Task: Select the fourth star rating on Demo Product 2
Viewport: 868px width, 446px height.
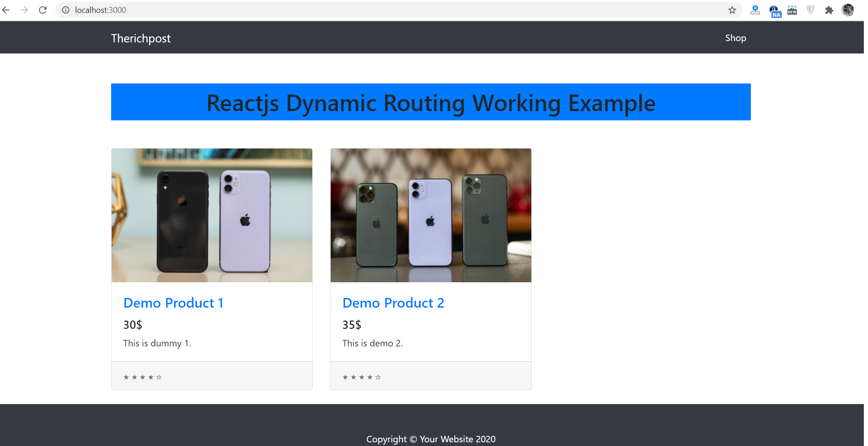Action: [x=369, y=377]
